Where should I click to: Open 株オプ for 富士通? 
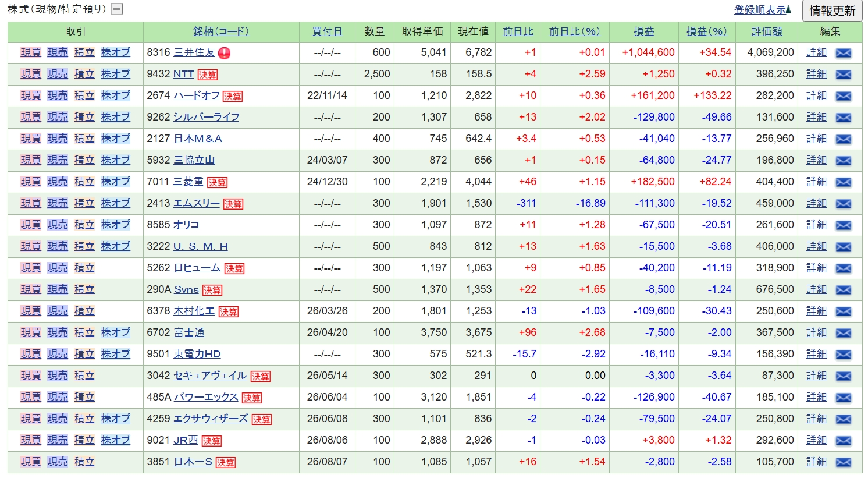[x=115, y=332]
